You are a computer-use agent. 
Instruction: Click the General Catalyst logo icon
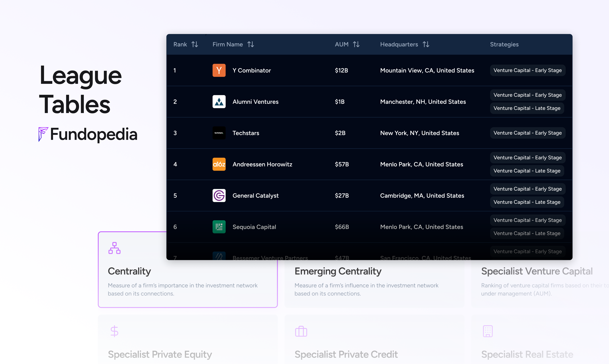tap(219, 196)
